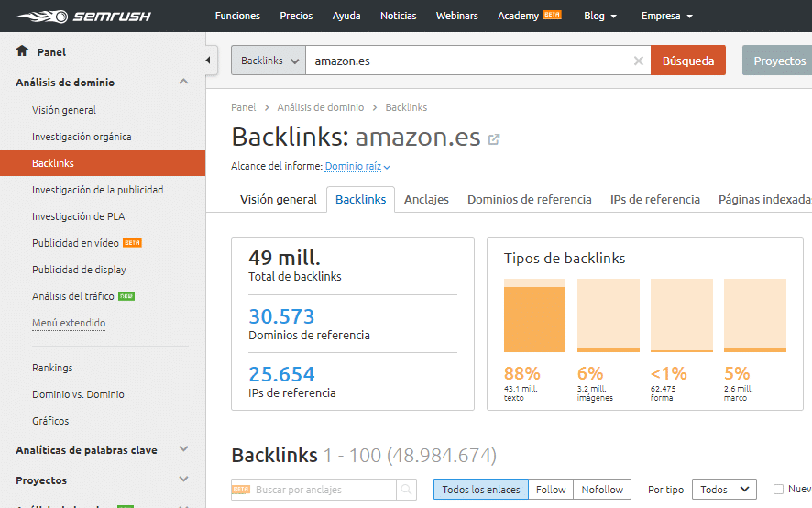Image resolution: width=812 pixels, height=508 pixels.
Task: Click the 25.654 referring IPs number
Action: click(281, 374)
